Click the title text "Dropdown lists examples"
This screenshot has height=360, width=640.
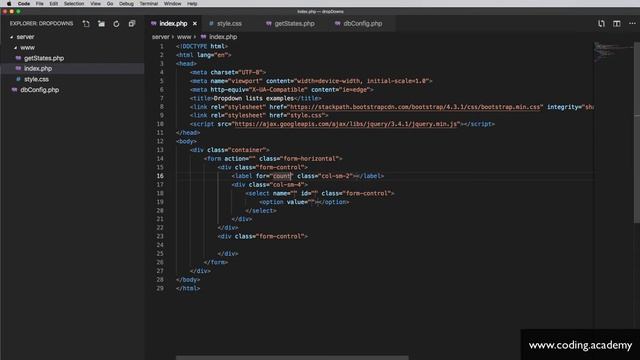click(253, 98)
